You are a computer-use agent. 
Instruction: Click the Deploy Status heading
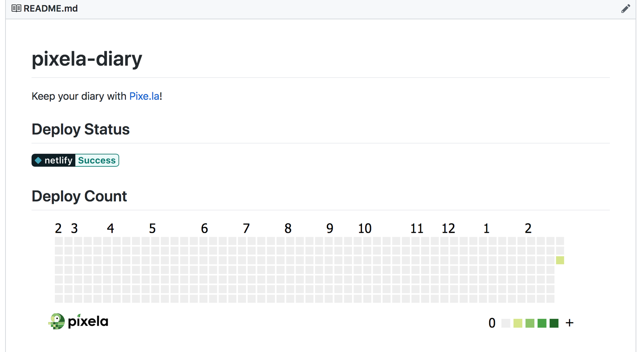tap(80, 129)
